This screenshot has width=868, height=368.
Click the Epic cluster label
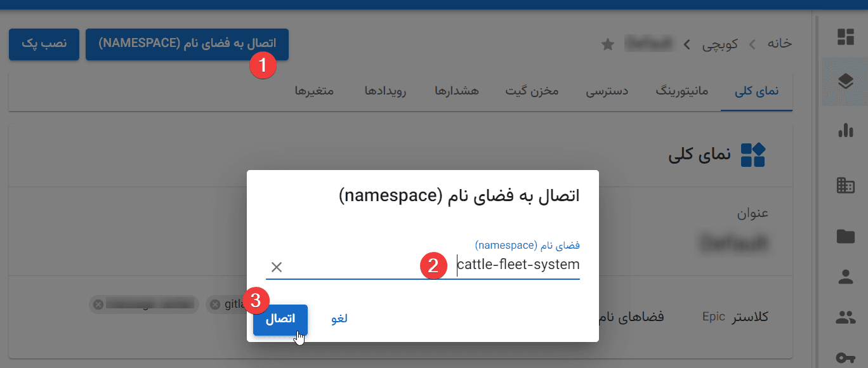coord(714,317)
